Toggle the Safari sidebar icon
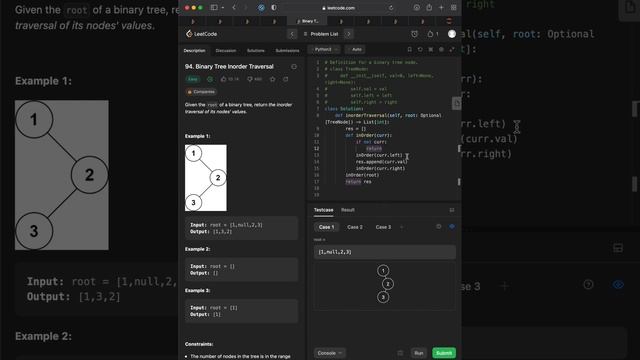This screenshot has width=640, height=360. [x=214, y=7]
